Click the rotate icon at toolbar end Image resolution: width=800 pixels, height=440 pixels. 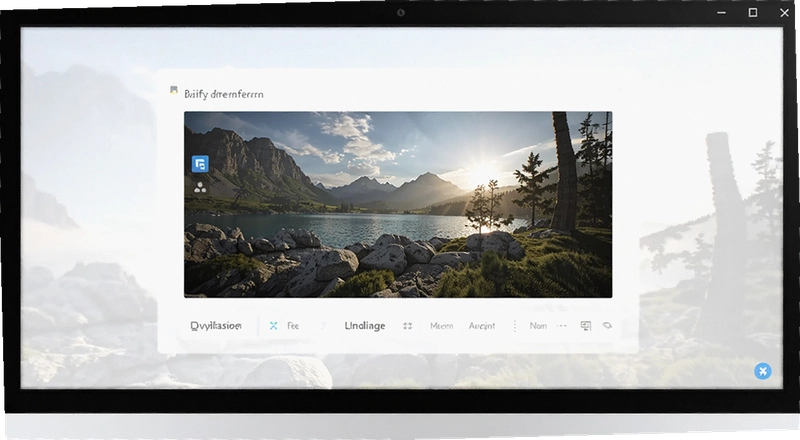(x=607, y=325)
